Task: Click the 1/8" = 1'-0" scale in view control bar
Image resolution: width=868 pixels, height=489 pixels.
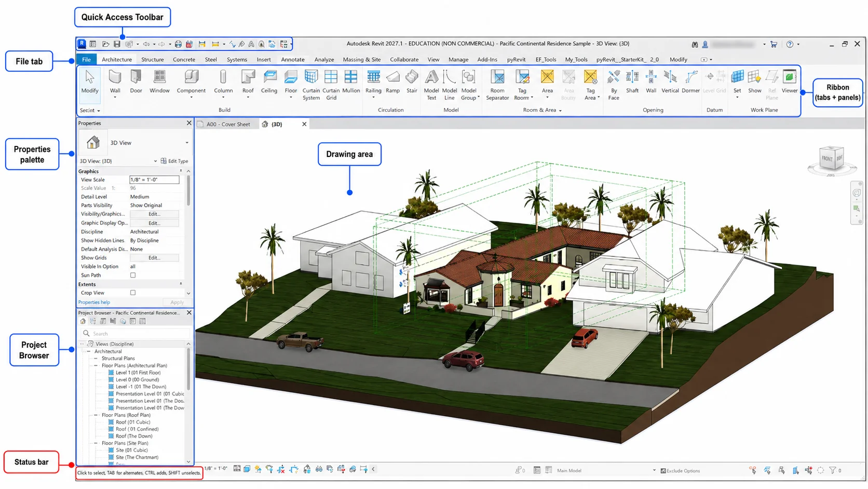Action: click(x=216, y=469)
